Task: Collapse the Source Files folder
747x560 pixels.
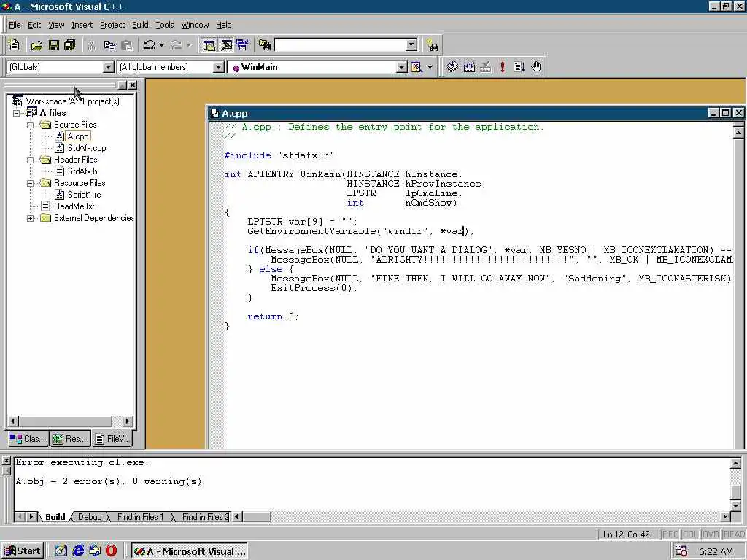Action: (x=30, y=125)
